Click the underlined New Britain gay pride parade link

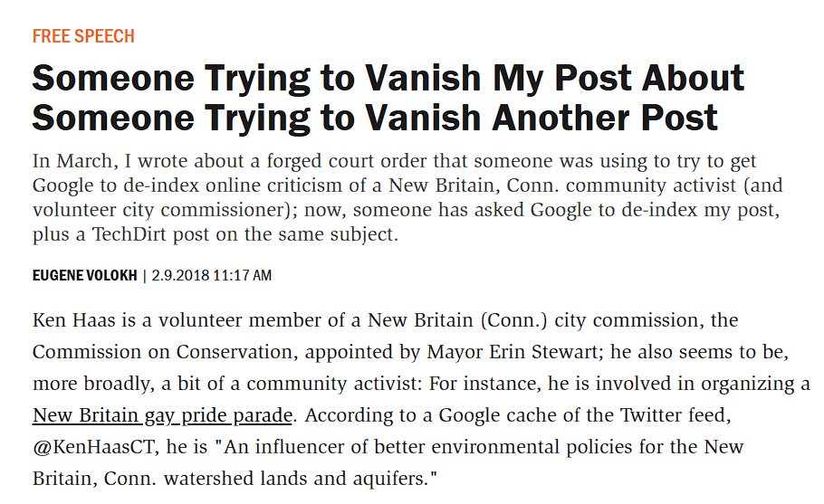click(x=162, y=415)
